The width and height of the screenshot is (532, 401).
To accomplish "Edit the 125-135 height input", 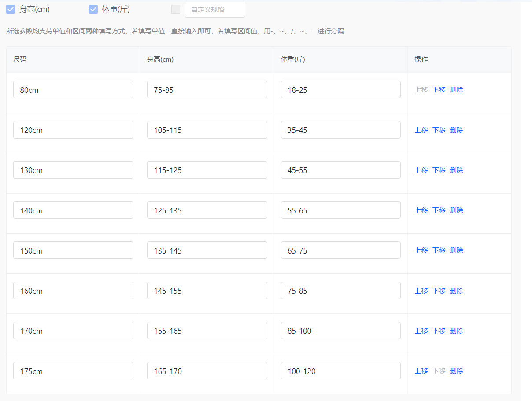I will [207, 210].
